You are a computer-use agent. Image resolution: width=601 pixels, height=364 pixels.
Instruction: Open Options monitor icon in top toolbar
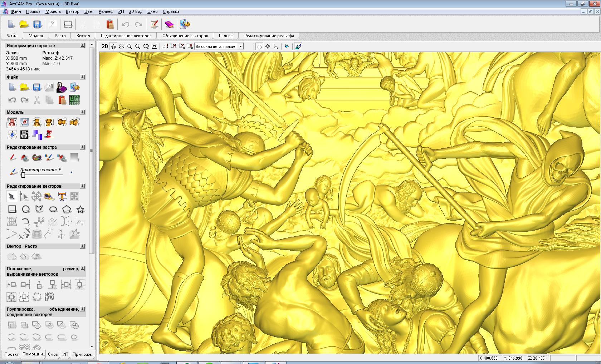click(x=185, y=24)
